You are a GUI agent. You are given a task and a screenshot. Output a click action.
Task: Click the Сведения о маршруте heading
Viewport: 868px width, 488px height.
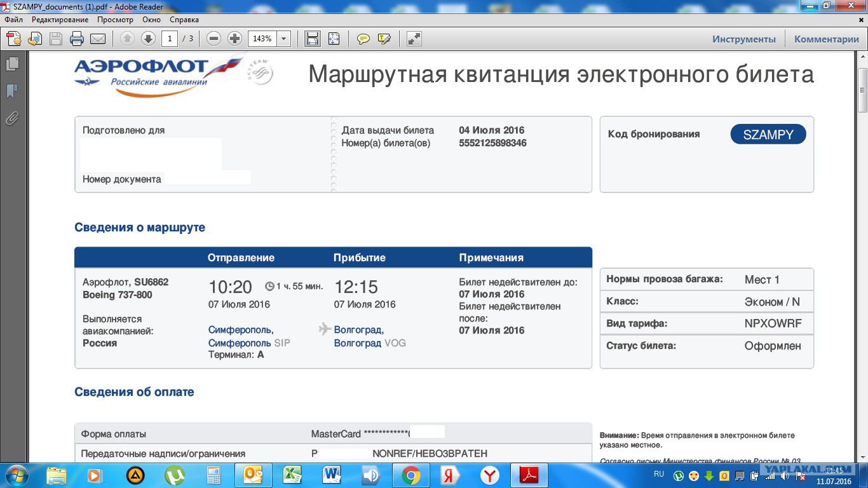pyautogui.click(x=140, y=227)
